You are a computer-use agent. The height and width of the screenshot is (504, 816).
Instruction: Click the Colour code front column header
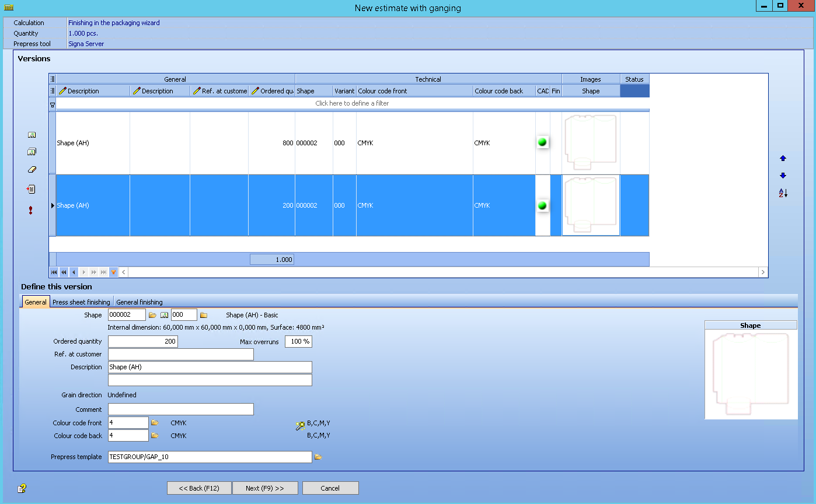coord(414,91)
